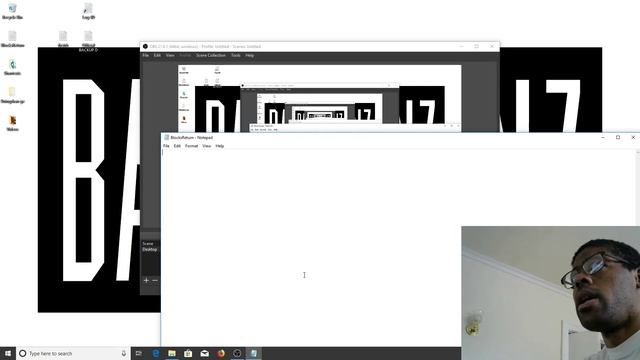The image size is (640, 360).
Task: Open Notepad Edit menu
Action: (177, 146)
